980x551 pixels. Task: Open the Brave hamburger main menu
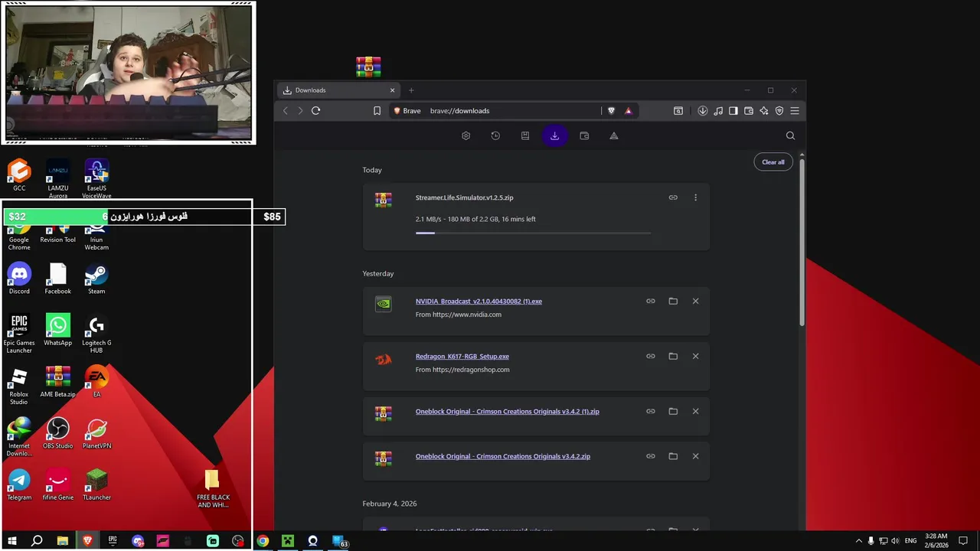coord(795,111)
